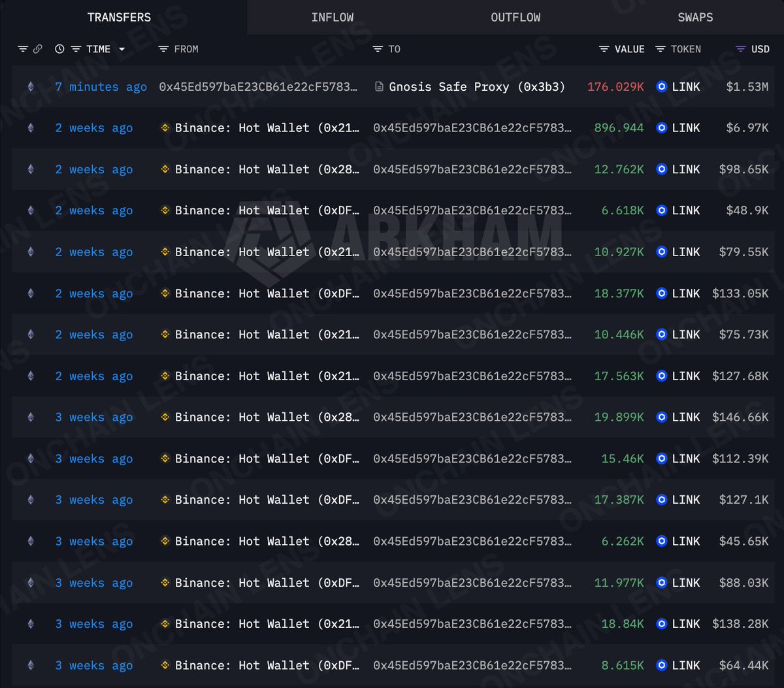Select the 176.029K value in red
Screen dimensions: 784x688
pyautogui.click(x=615, y=87)
